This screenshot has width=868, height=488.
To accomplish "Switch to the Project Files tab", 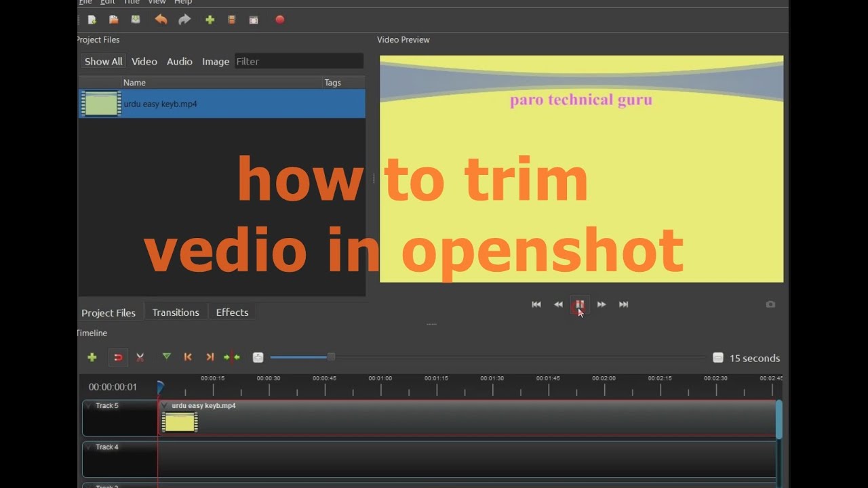I will pos(108,312).
